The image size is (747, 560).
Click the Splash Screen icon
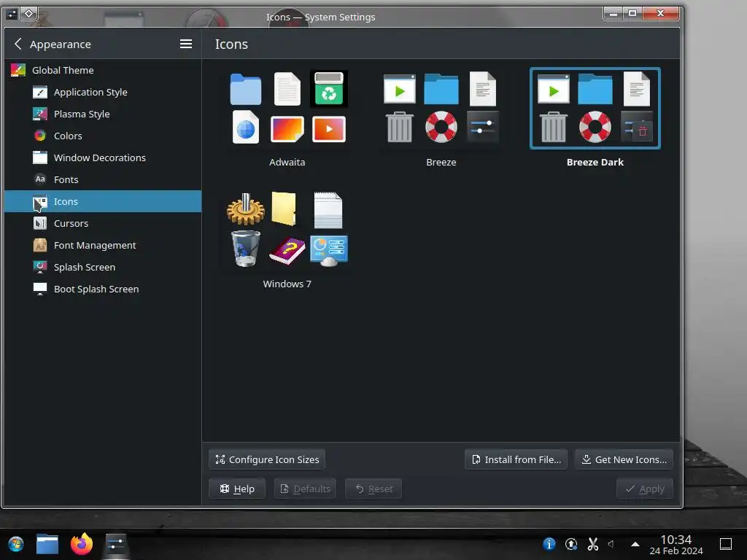tap(40, 267)
